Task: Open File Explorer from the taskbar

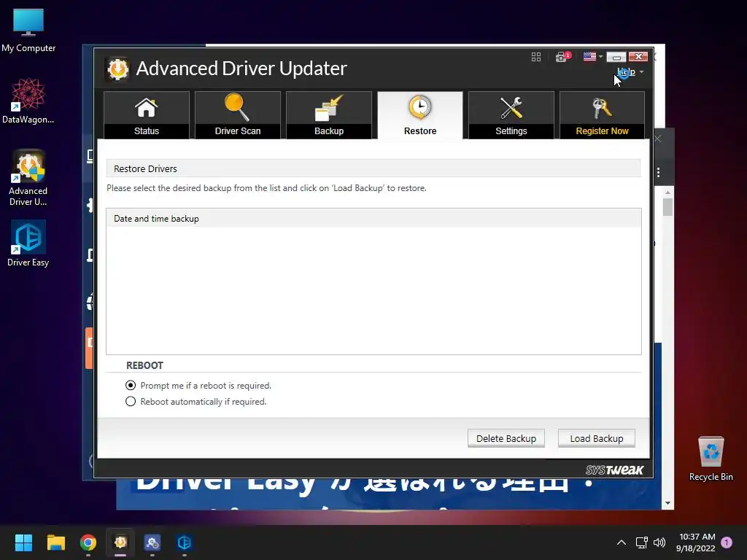Action: coord(55,542)
